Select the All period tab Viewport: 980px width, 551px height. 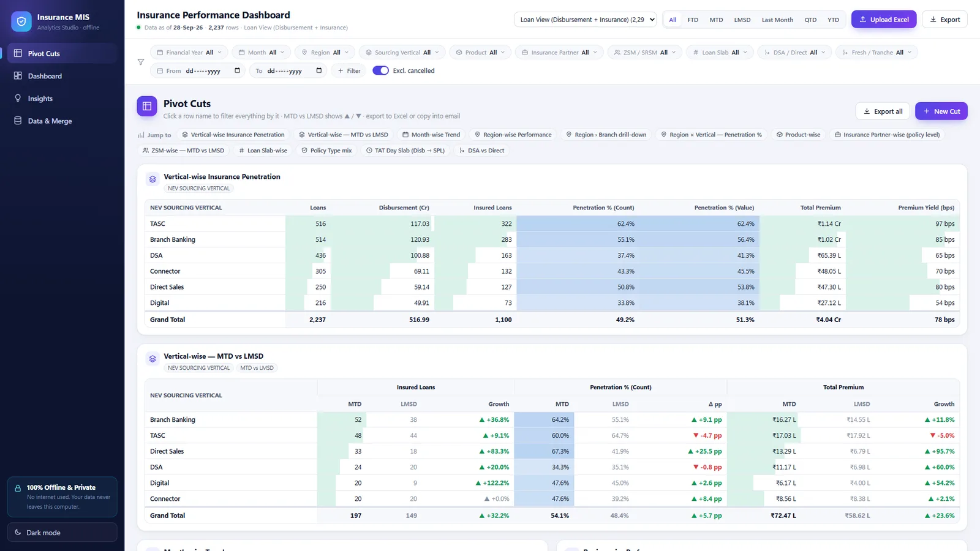pyautogui.click(x=673, y=20)
